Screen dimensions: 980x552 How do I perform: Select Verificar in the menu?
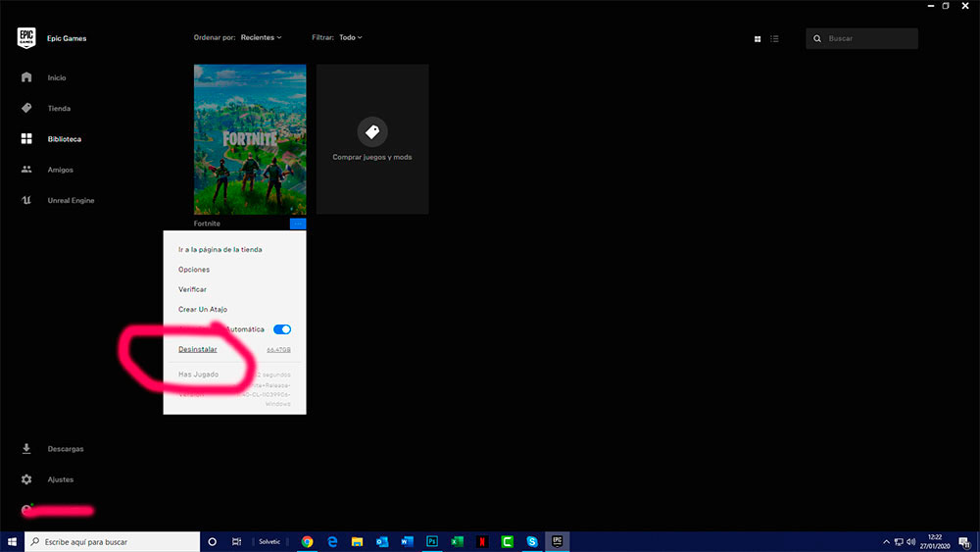(x=192, y=289)
